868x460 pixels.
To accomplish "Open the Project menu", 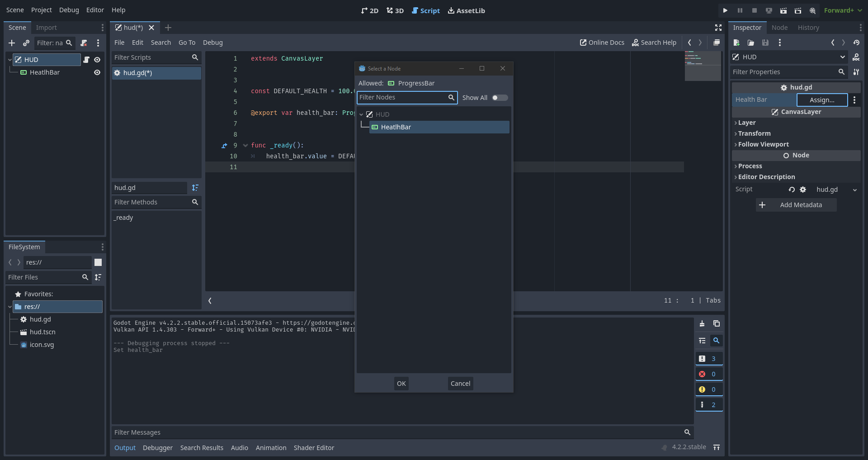I will pyautogui.click(x=41, y=10).
